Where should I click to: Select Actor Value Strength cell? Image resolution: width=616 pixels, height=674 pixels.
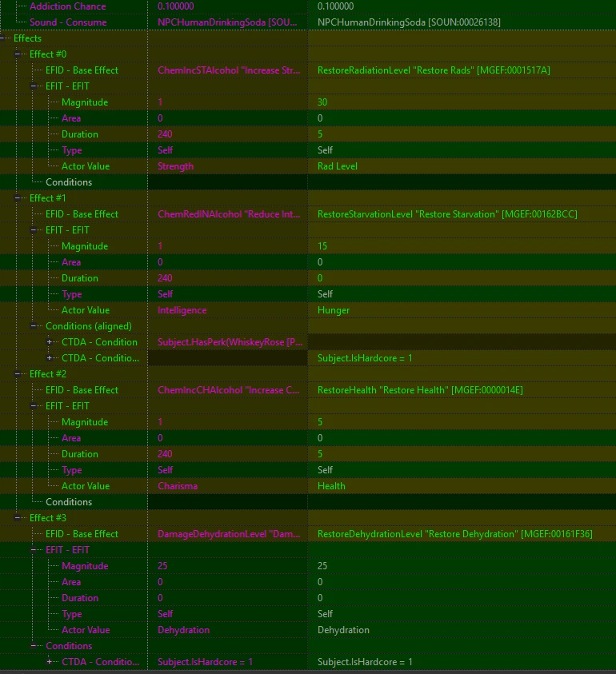175,166
